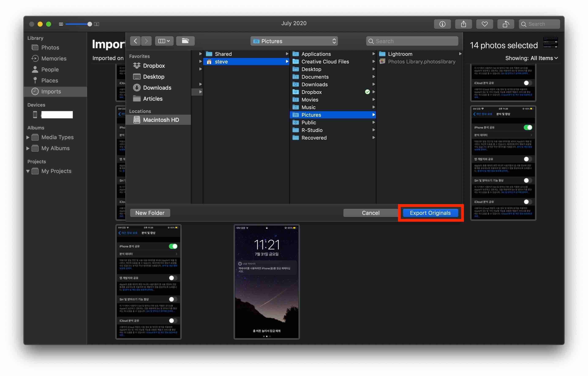Click the Export Originals button
Image resolution: width=588 pixels, height=376 pixels.
pyautogui.click(x=430, y=213)
